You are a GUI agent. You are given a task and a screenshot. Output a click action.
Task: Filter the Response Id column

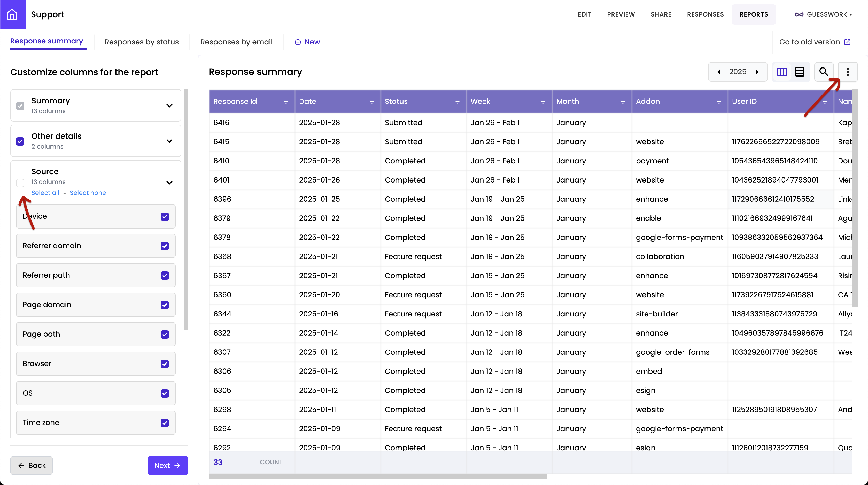tap(286, 102)
